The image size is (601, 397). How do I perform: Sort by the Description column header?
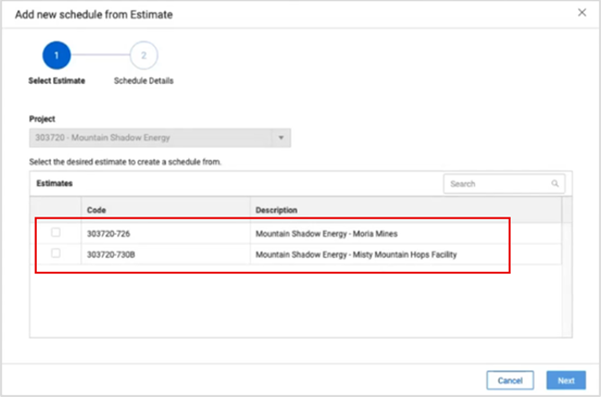tap(406, 210)
